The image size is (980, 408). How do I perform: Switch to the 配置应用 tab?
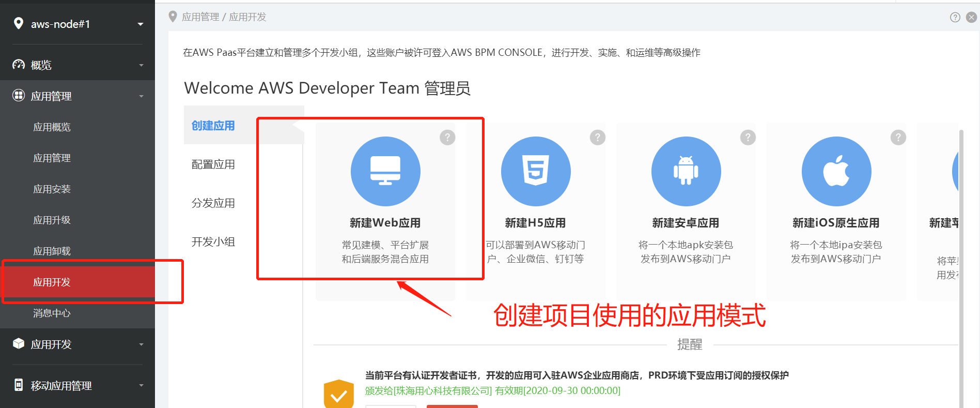(x=213, y=164)
